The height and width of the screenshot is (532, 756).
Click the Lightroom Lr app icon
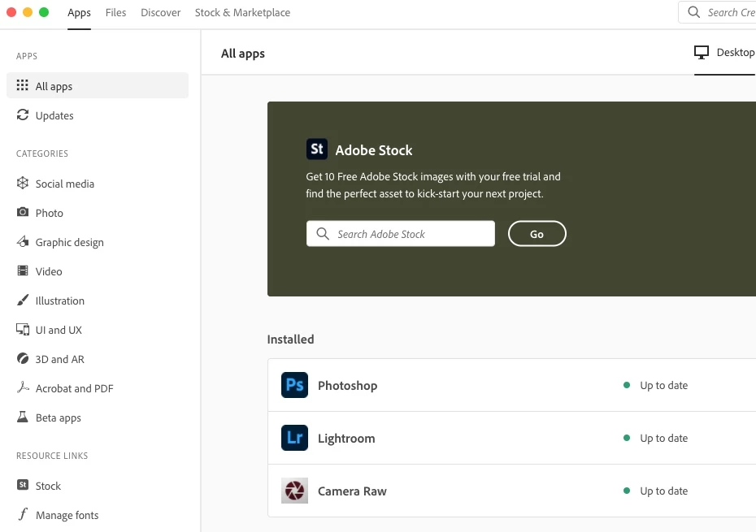(294, 438)
